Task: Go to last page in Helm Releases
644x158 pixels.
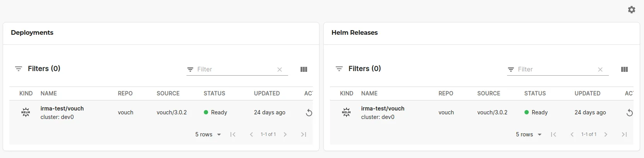Action: click(x=624, y=134)
